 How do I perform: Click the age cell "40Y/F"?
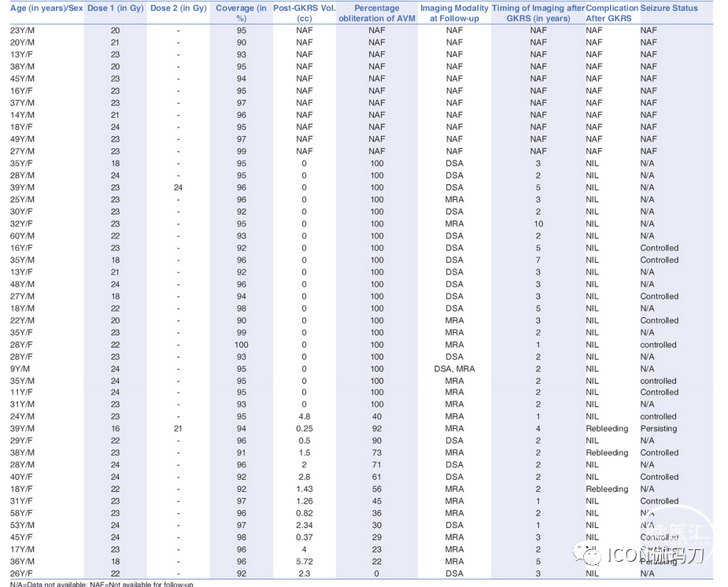coord(22,477)
